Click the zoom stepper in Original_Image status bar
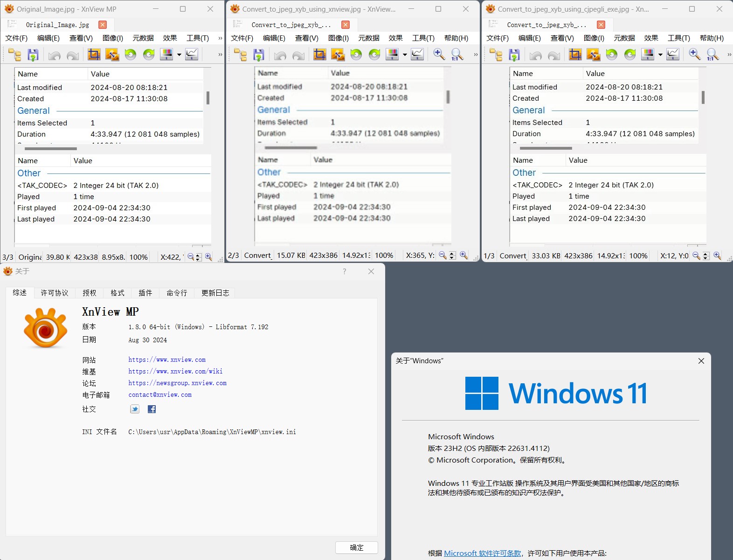Screen dimensions: 733x560 pyautogui.click(x=198, y=257)
